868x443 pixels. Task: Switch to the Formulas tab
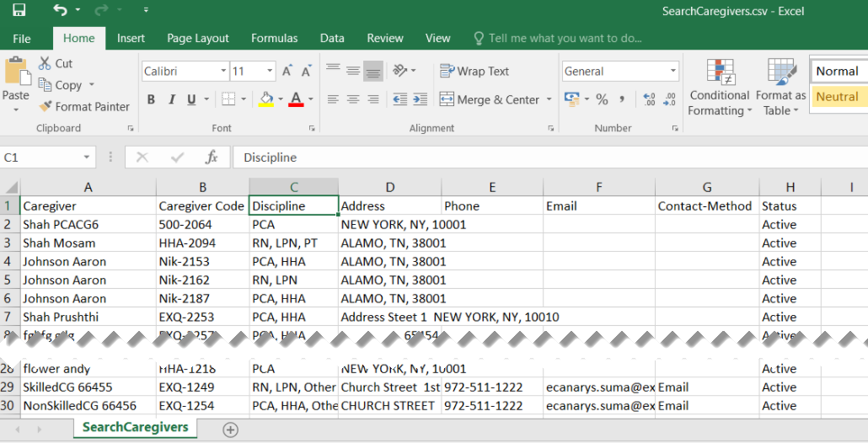pyautogui.click(x=274, y=38)
